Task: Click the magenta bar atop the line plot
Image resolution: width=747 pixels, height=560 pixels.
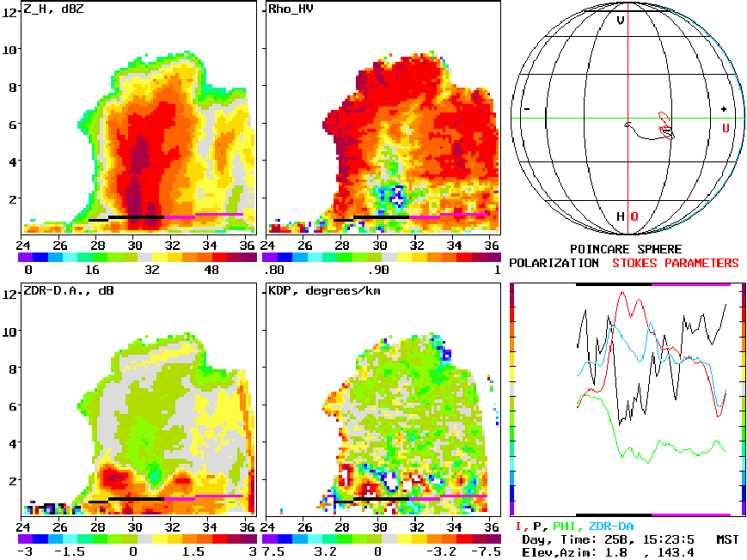Action: click(691, 284)
